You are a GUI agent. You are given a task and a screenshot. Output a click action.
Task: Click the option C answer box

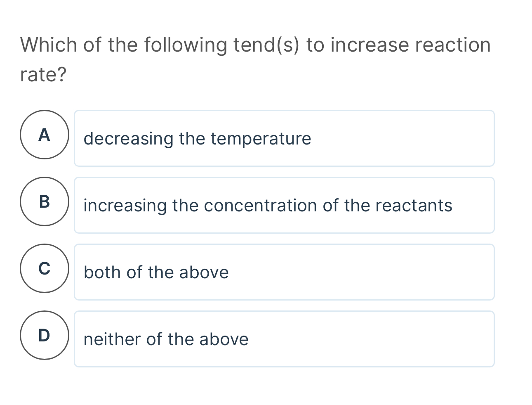click(284, 272)
